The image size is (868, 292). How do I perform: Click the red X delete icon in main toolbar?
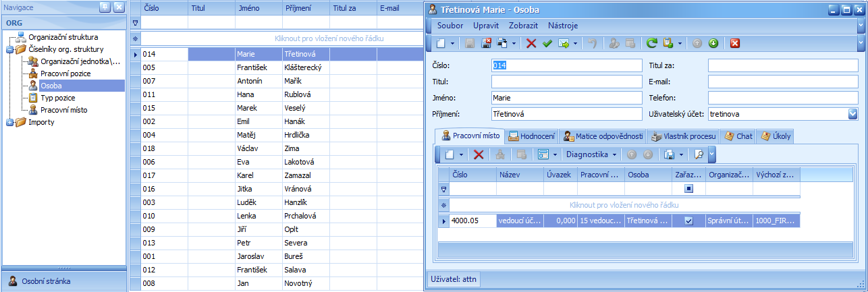coord(531,43)
